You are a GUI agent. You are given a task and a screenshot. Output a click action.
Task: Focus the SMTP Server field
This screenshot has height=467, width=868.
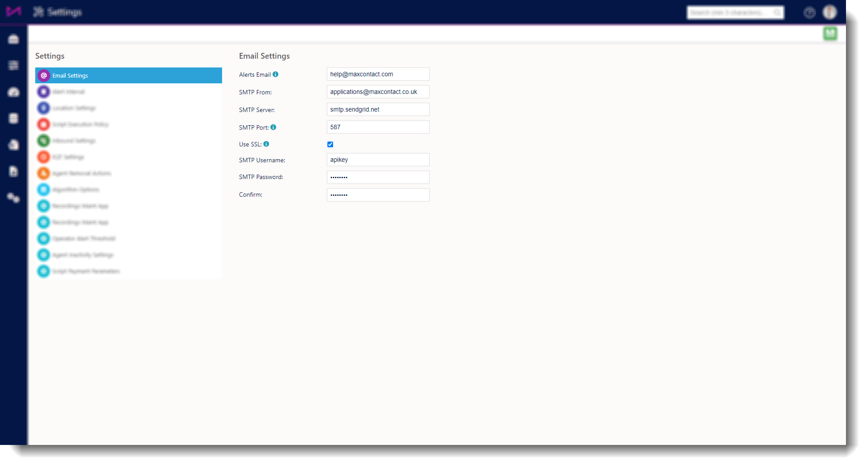(x=378, y=109)
